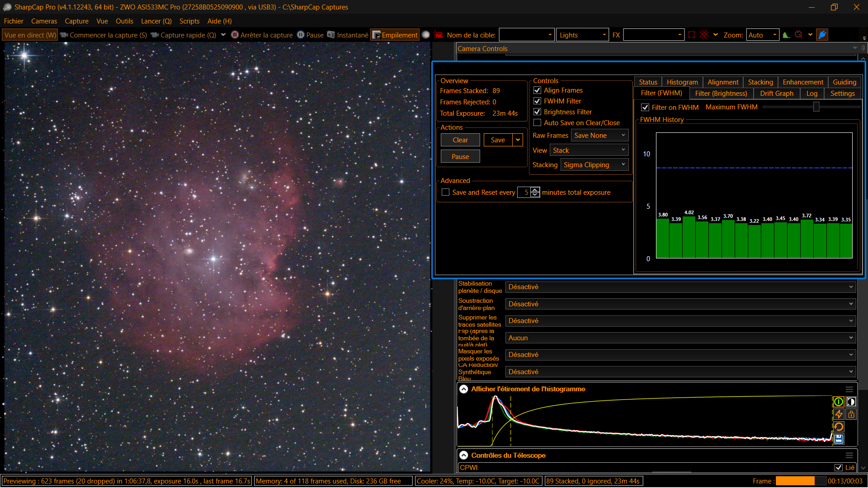Toggle the Lié checkbox in telescope controls
This screenshot has height=488, width=868.
(838, 468)
